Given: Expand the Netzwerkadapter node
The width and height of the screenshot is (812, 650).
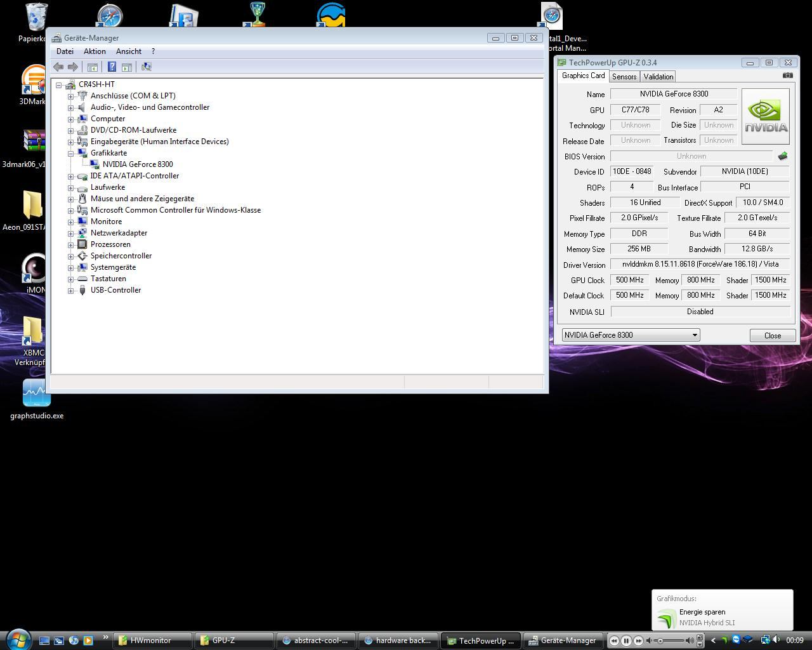Looking at the screenshot, I should pos(71,233).
